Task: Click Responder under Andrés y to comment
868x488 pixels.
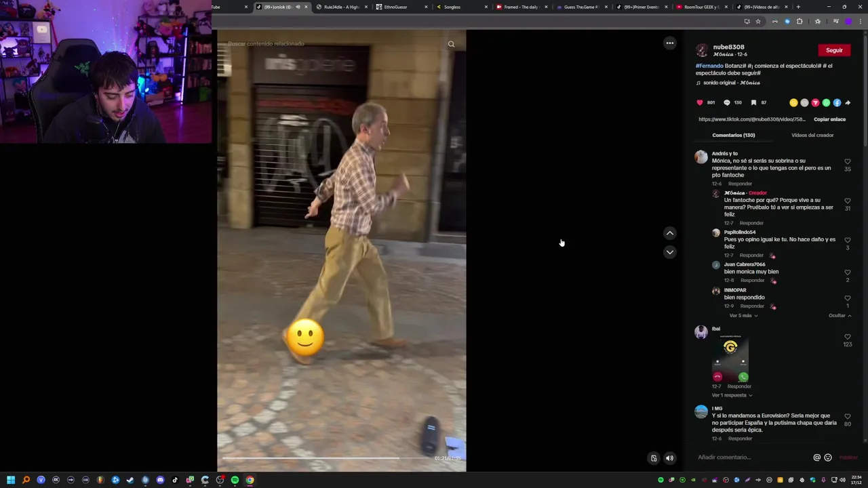Action: 740,184
